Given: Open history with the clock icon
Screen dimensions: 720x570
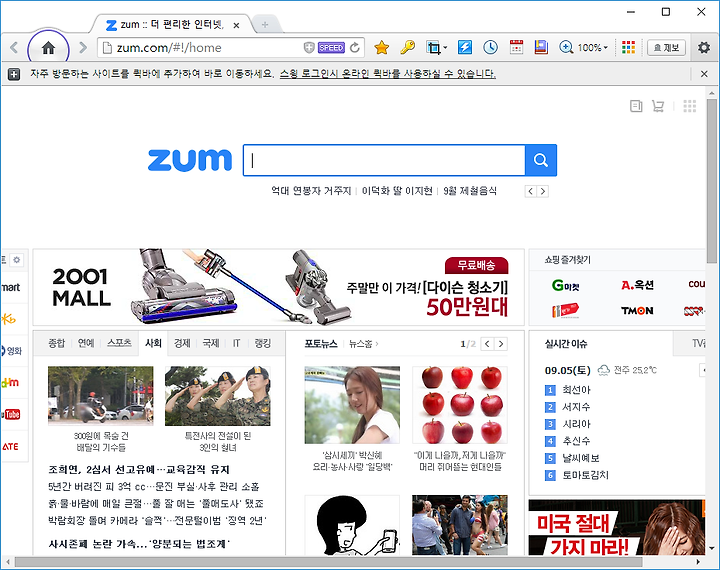Looking at the screenshot, I should pos(490,47).
